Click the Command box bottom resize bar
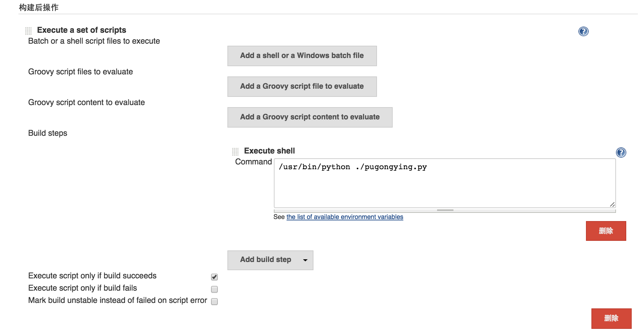 [445, 210]
